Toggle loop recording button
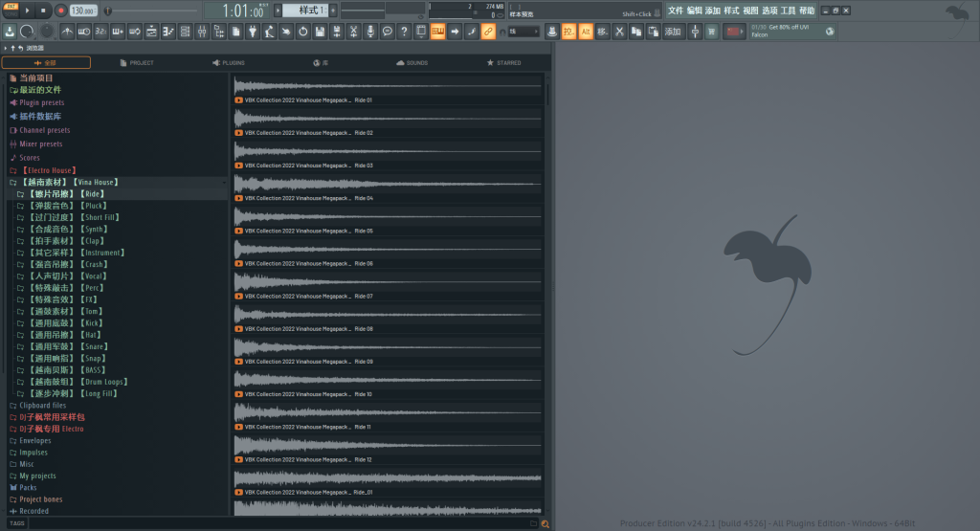980x531 pixels. [x=134, y=32]
